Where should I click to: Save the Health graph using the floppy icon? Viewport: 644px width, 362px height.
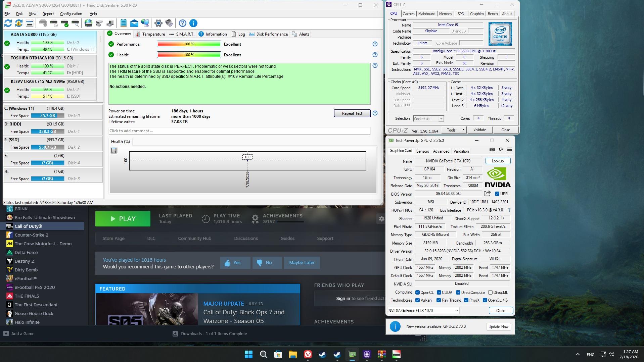pos(114,150)
